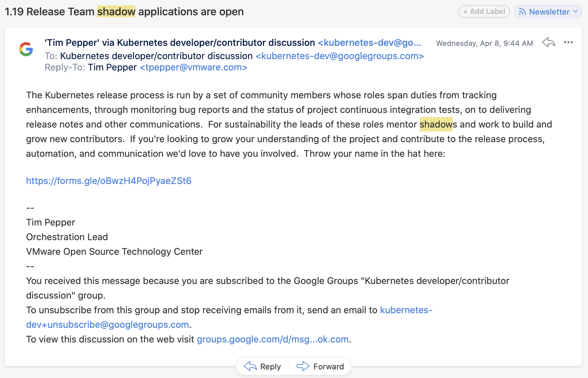This screenshot has width=588, height=378.
Task: Click the Google sender avatar
Action: click(x=26, y=49)
